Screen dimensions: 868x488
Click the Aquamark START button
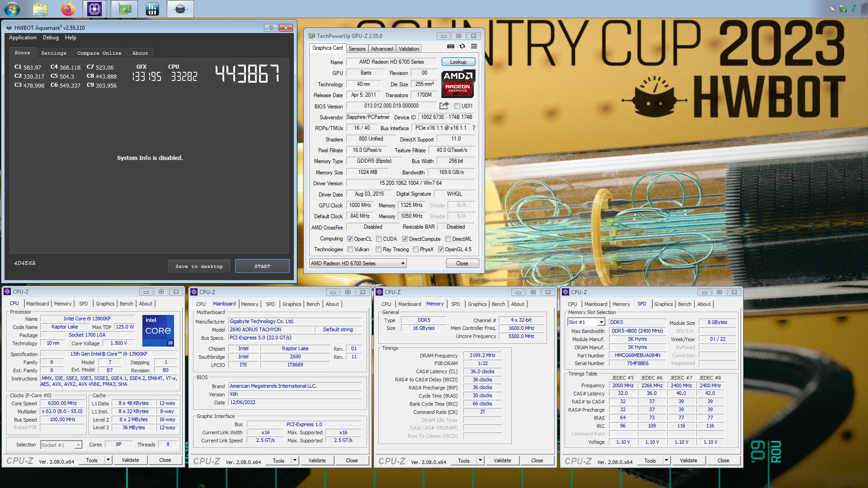tap(262, 266)
